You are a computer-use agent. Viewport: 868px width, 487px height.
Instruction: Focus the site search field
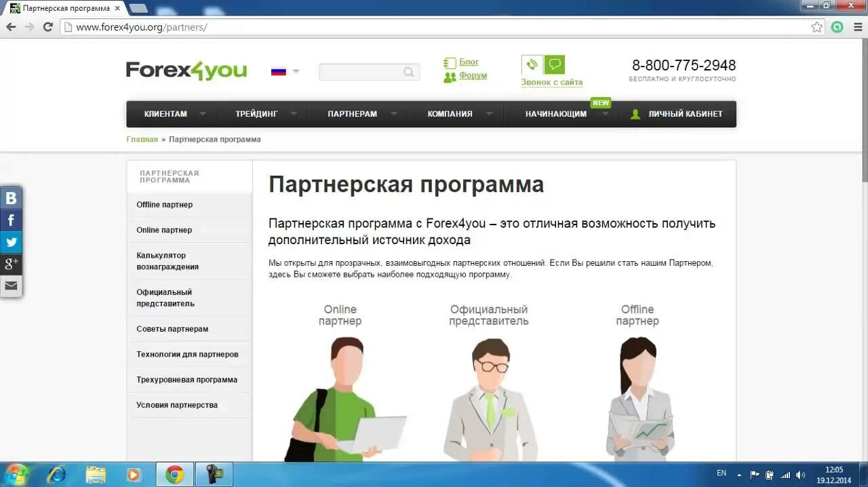[369, 72]
